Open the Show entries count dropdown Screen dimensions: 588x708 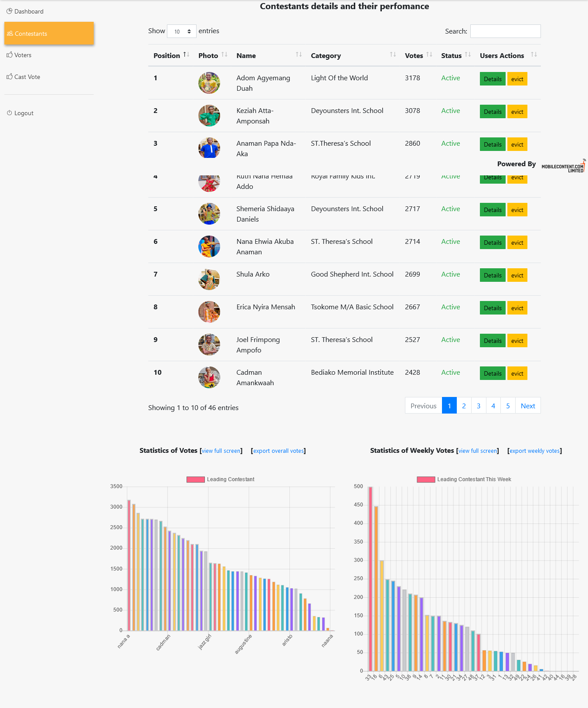coord(182,31)
